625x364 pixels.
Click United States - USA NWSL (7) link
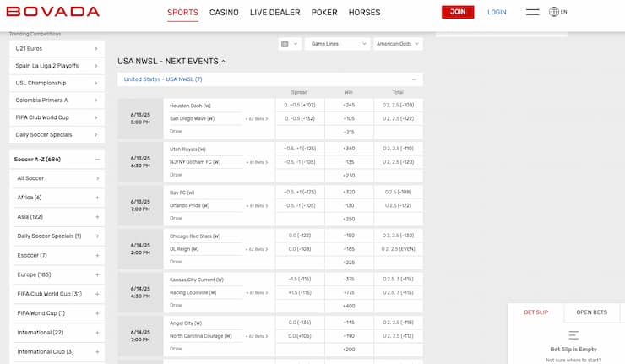point(163,79)
